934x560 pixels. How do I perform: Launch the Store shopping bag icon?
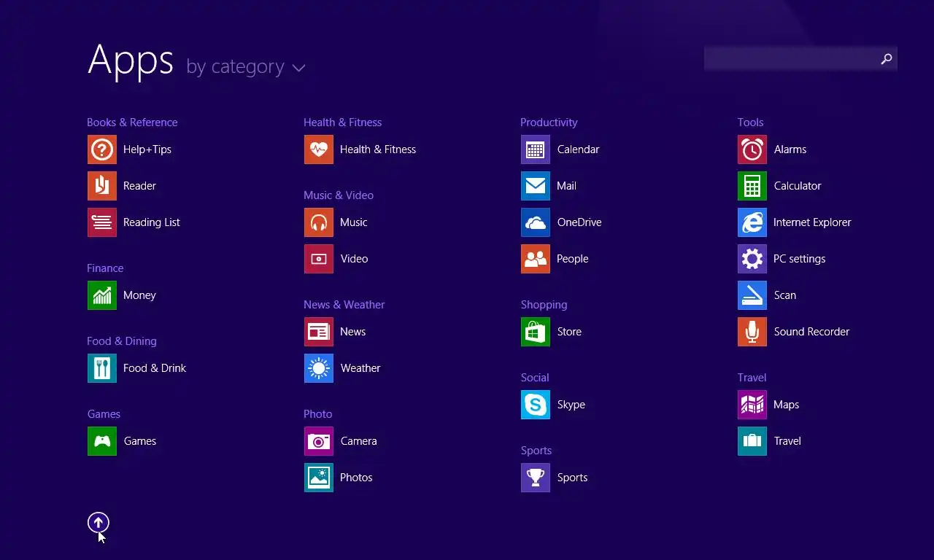tap(536, 332)
